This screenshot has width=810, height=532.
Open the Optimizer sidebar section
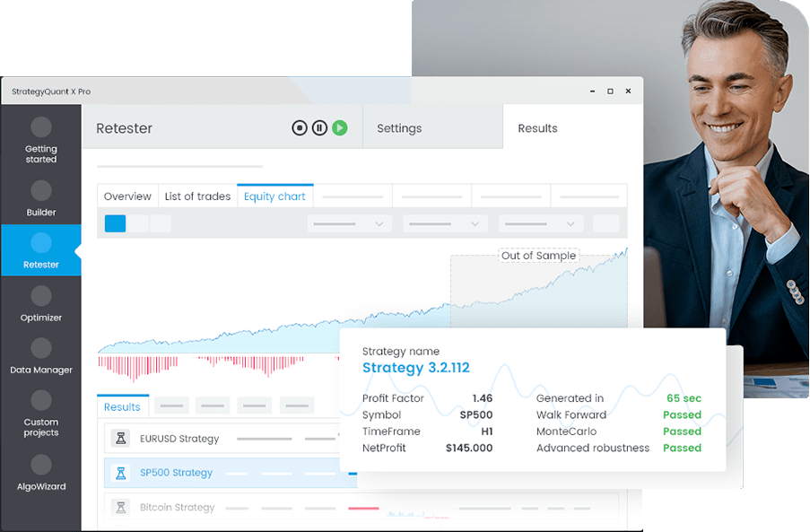[41, 304]
